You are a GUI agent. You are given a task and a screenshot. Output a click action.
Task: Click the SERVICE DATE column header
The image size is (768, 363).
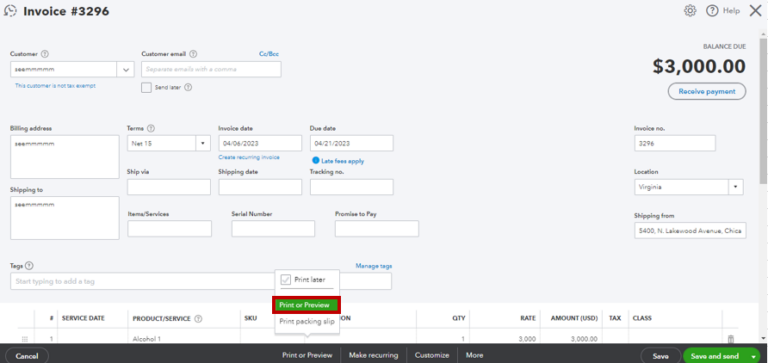(x=83, y=318)
